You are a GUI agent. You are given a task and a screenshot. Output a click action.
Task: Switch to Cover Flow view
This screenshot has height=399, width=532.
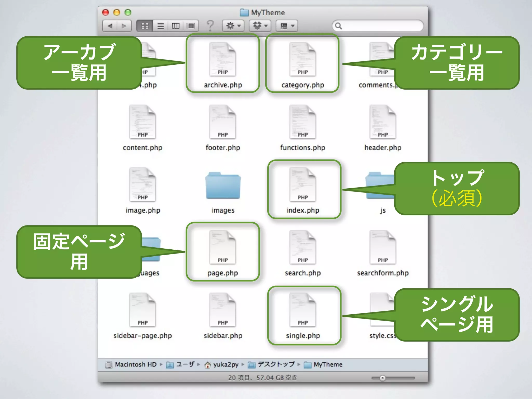point(191,26)
